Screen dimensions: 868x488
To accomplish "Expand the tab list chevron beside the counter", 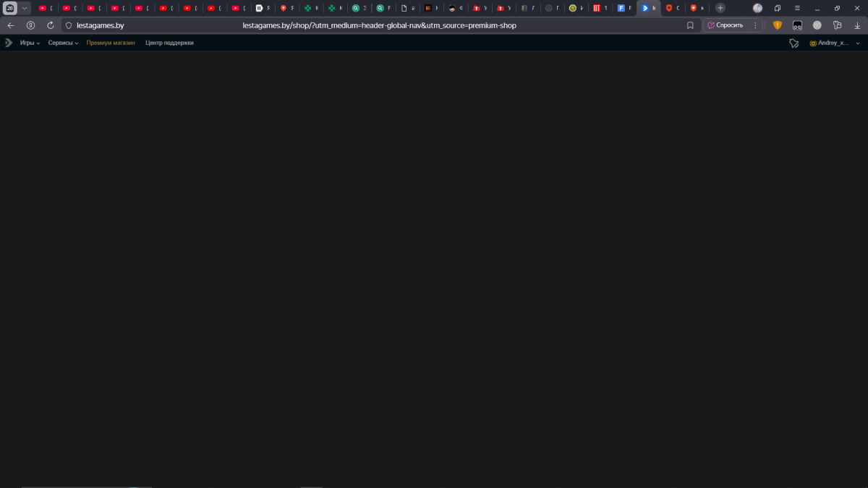I will click(x=25, y=8).
